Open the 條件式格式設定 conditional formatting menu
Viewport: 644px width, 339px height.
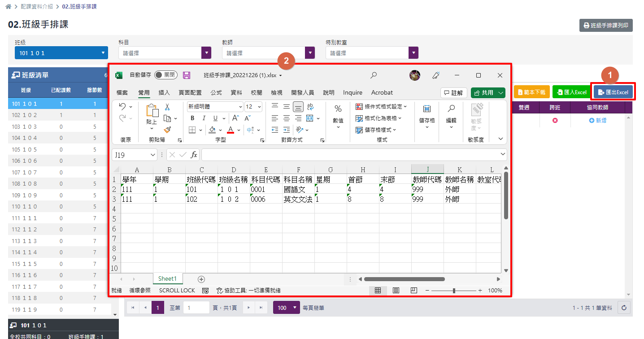coord(381,107)
